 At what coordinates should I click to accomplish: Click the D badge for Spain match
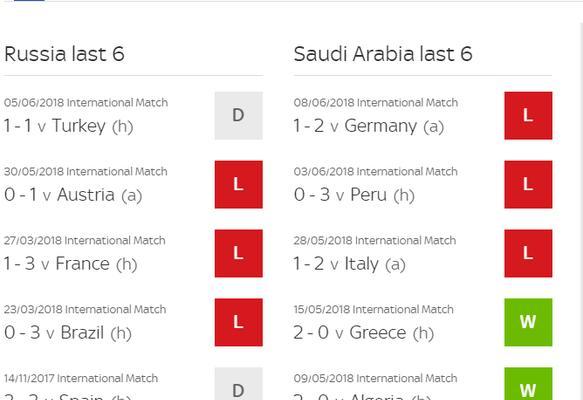click(239, 384)
